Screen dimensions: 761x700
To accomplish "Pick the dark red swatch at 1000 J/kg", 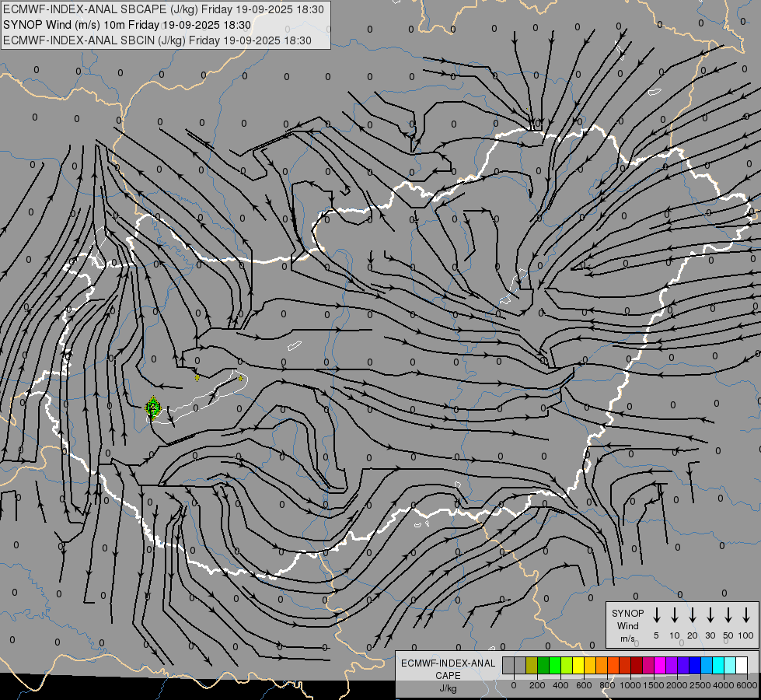I will [637, 665].
